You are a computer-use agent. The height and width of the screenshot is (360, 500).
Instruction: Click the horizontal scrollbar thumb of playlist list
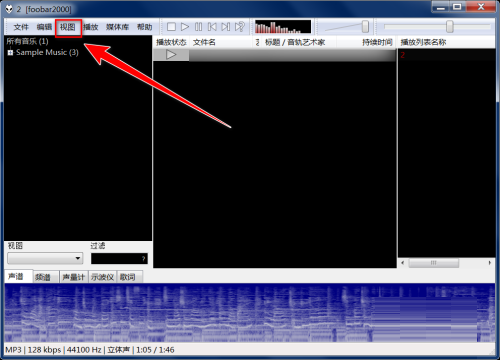[433, 263]
